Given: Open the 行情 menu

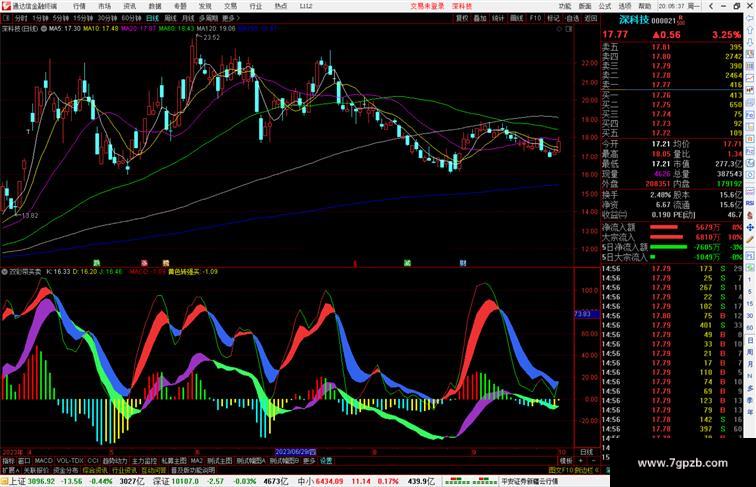Looking at the screenshot, I should pos(79,6).
